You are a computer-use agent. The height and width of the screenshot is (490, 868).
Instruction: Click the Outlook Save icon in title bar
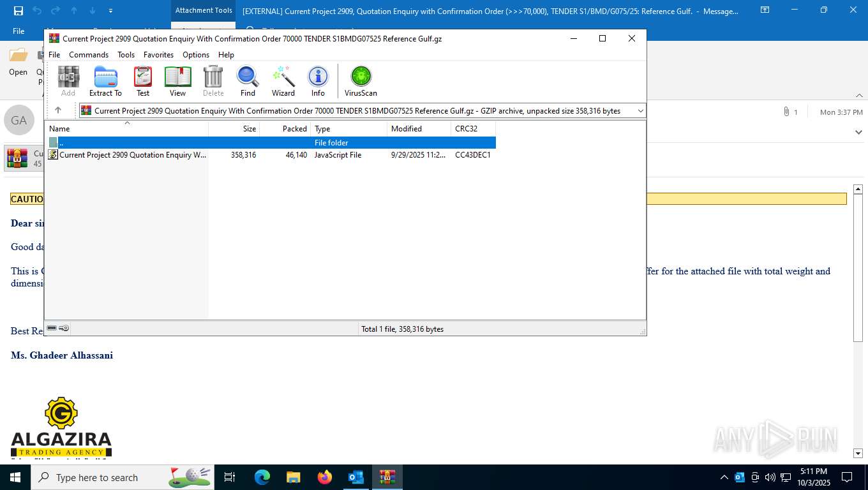click(x=18, y=11)
